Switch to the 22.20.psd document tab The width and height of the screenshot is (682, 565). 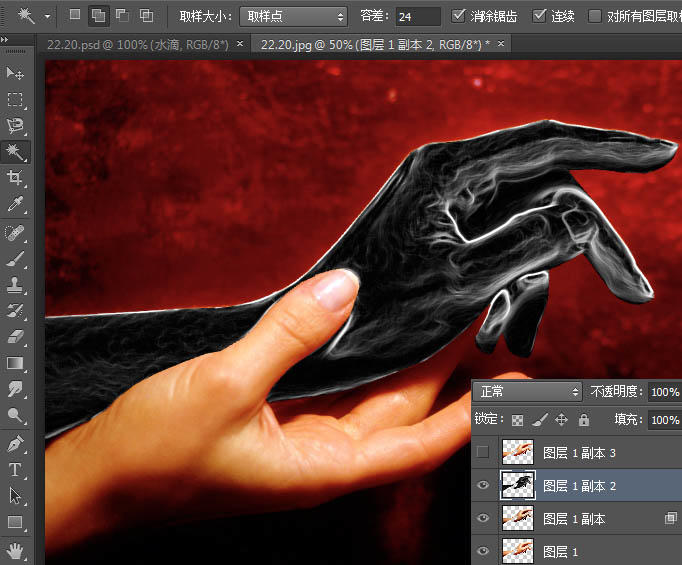point(138,44)
